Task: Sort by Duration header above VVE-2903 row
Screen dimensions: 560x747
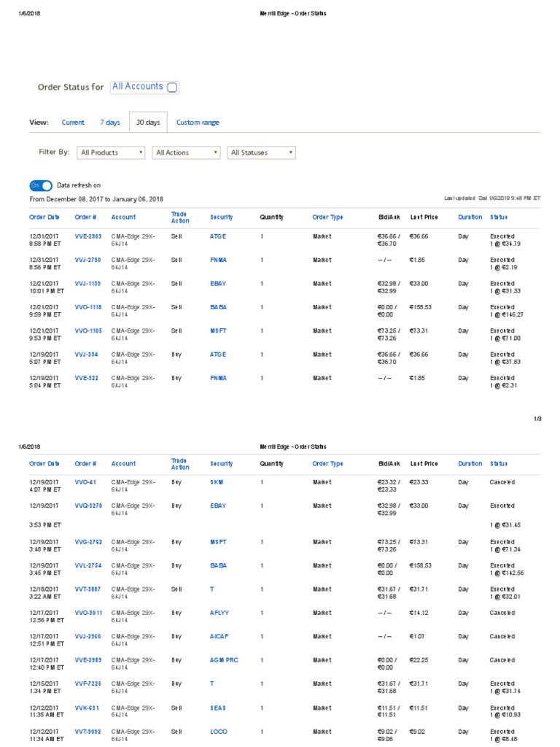Action: [470, 217]
